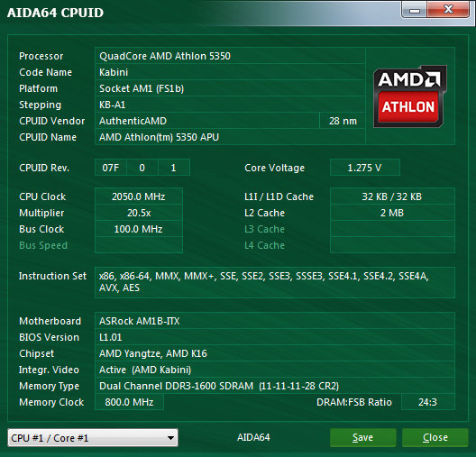This screenshot has width=476, height=457.
Task: Select the Processor name field
Action: (230, 56)
